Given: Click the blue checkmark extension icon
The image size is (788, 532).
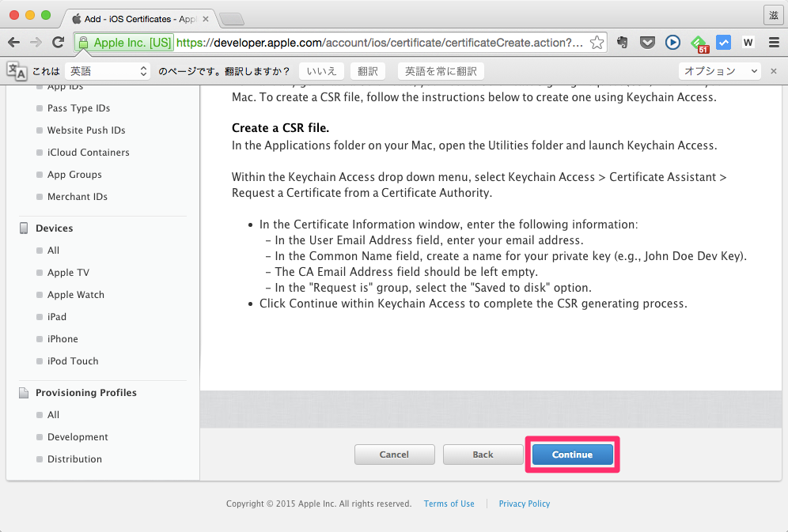Looking at the screenshot, I should 723,43.
